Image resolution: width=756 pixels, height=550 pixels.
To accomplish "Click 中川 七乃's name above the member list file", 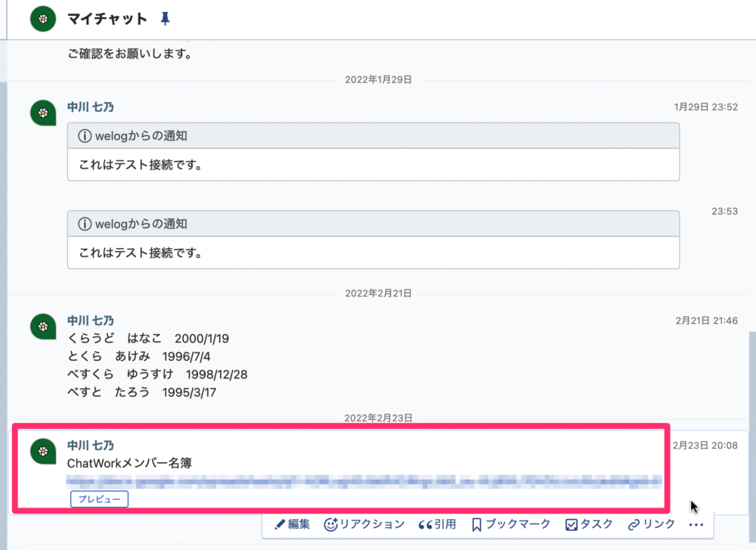I will 91,446.
